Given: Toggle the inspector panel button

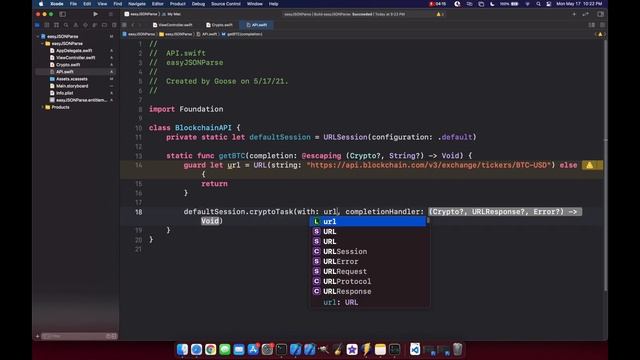Looking at the screenshot, I should (600, 14).
